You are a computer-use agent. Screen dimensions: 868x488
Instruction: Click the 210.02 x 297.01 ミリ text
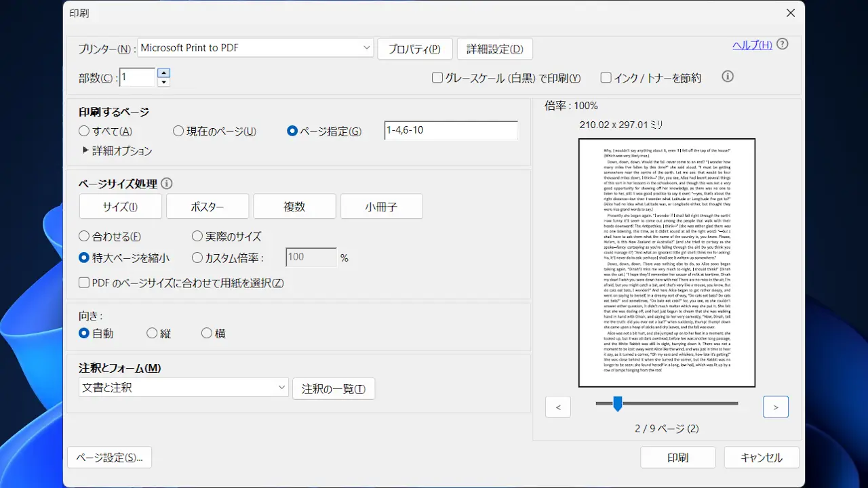tap(621, 125)
